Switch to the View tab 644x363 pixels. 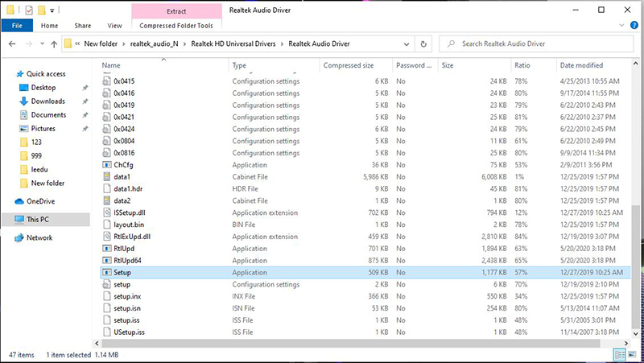click(x=114, y=26)
